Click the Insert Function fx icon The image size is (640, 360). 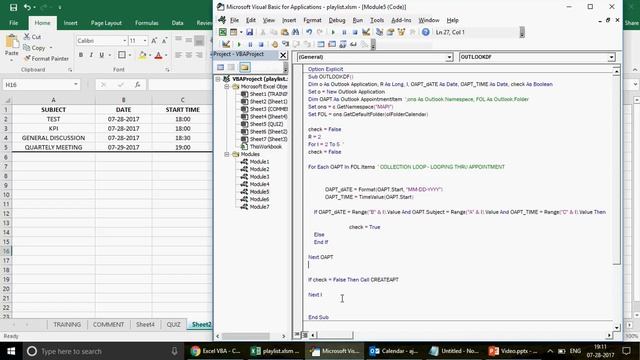[x=138, y=84]
